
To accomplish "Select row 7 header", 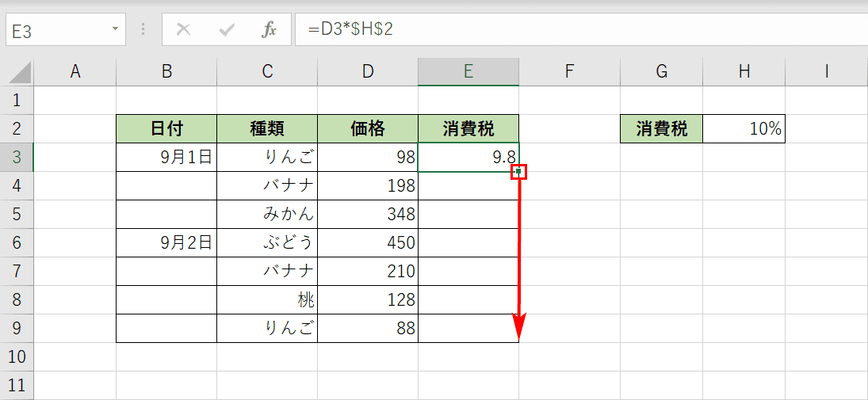I will point(17,271).
